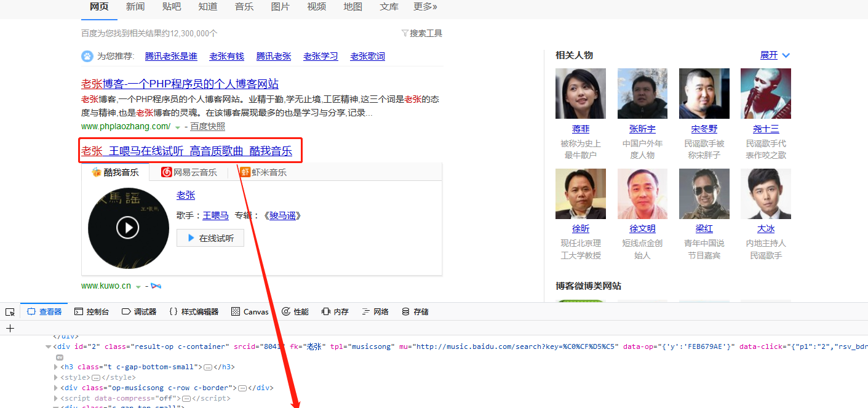Open the 存储 storage tab
Image resolution: width=868 pixels, height=408 pixels.
[415, 312]
